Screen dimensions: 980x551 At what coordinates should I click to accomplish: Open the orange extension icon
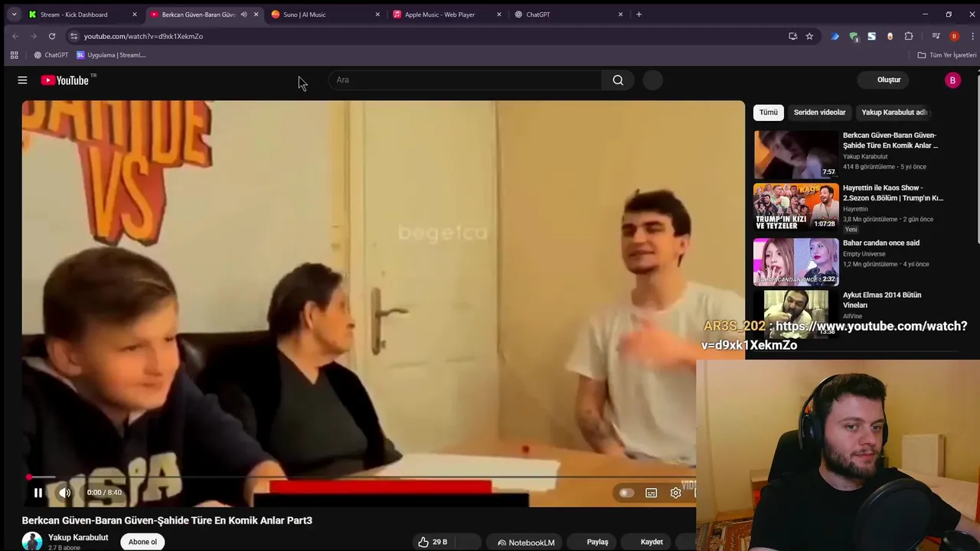890,36
